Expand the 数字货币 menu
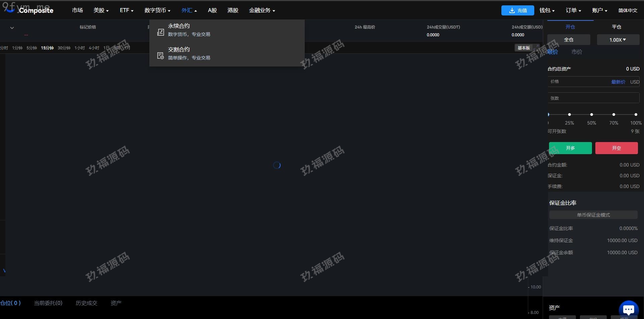The image size is (644, 319). coord(157,10)
